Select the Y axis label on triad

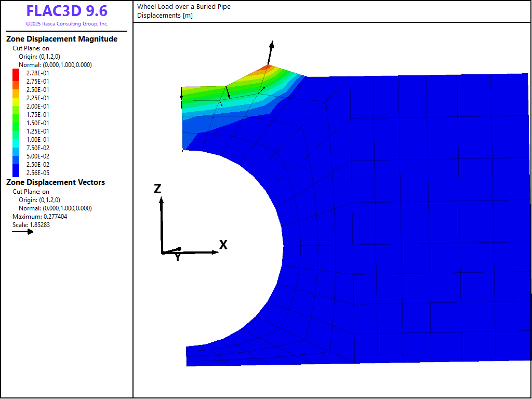coord(178,257)
